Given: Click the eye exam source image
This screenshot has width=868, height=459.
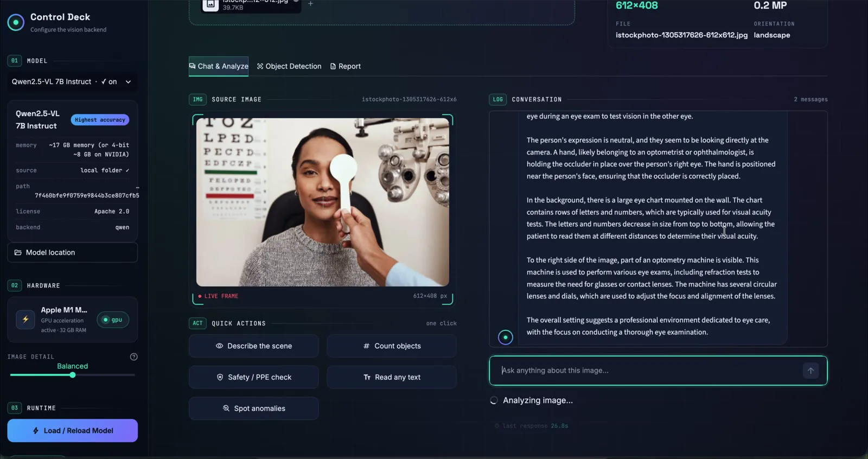Looking at the screenshot, I should [323, 202].
